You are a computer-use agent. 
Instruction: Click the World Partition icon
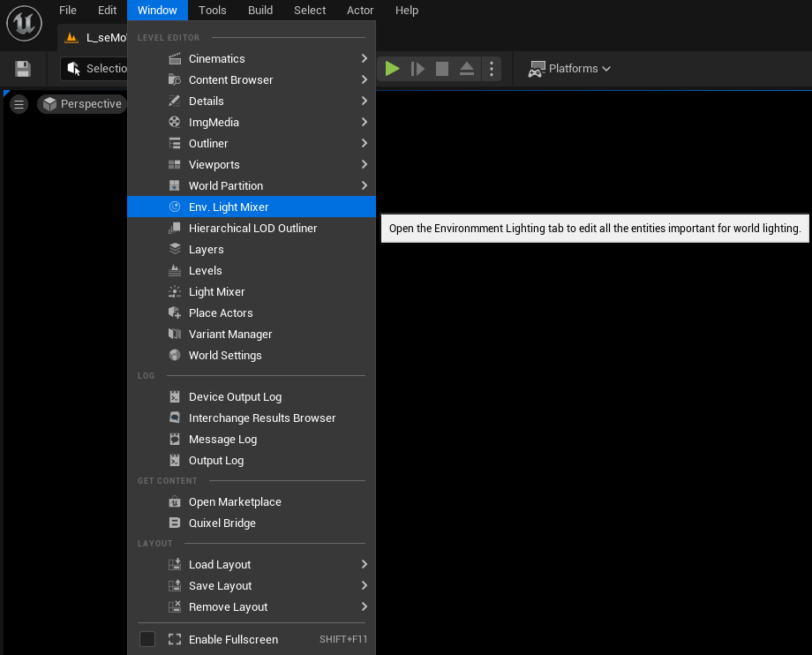coord(175,186)
